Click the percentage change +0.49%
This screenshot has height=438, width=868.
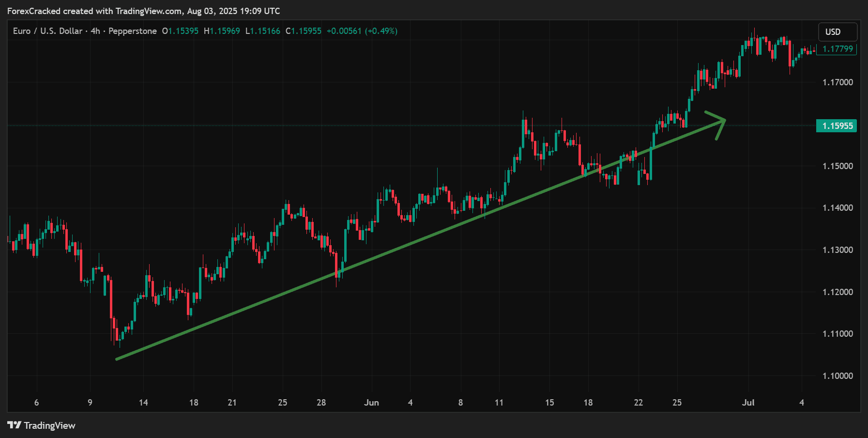(381, 31)
